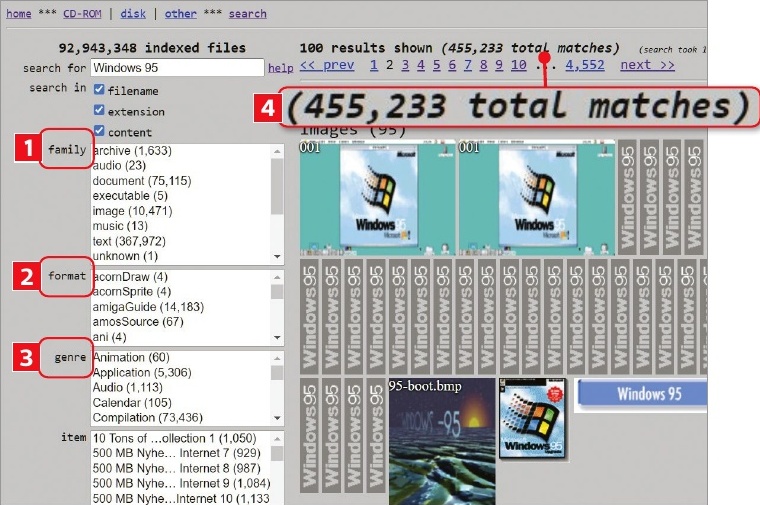
Task: Open the home link
Action: [x=19, y=14]
